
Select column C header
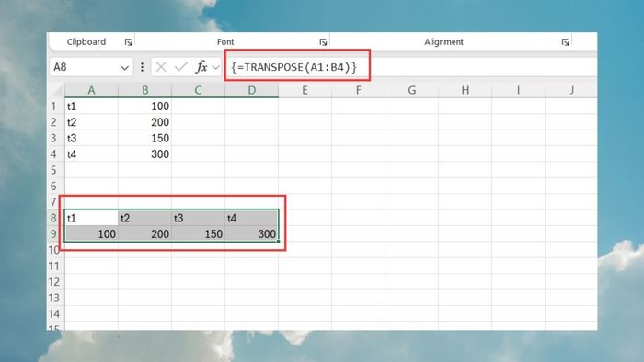[x=198, y=90]
